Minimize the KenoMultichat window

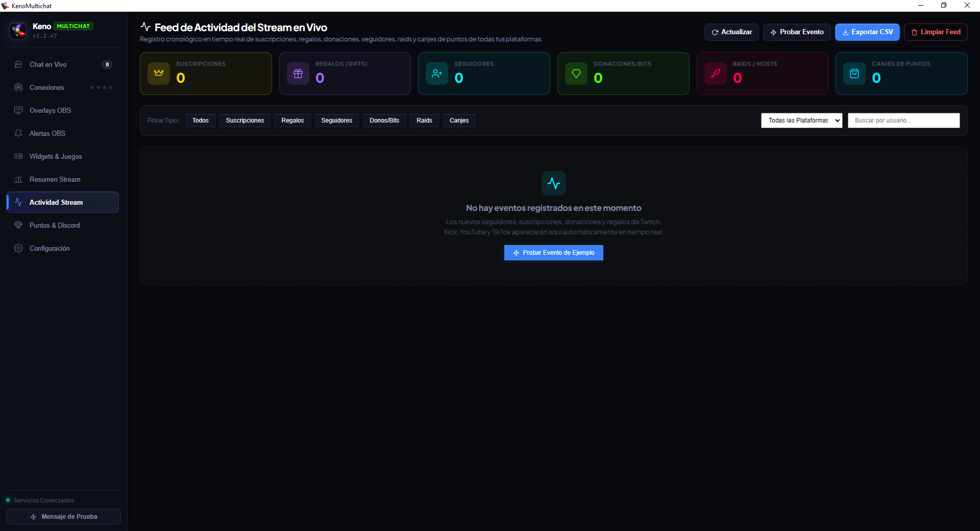tap(921, 6)
